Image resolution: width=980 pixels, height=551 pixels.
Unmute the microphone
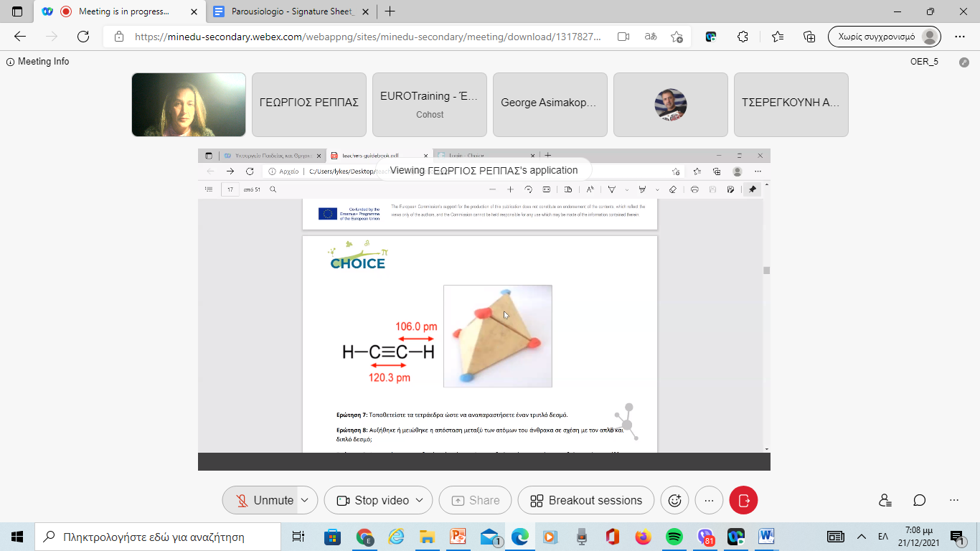(x=265, y=500)
